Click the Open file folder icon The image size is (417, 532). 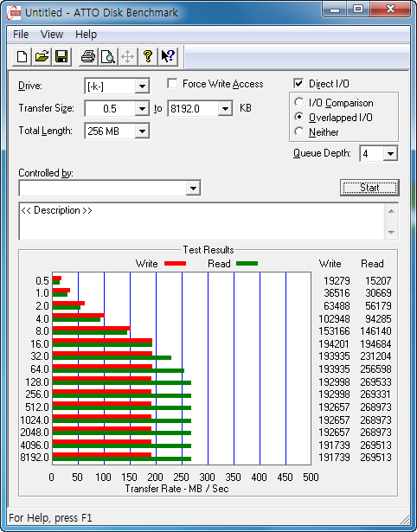42,56
